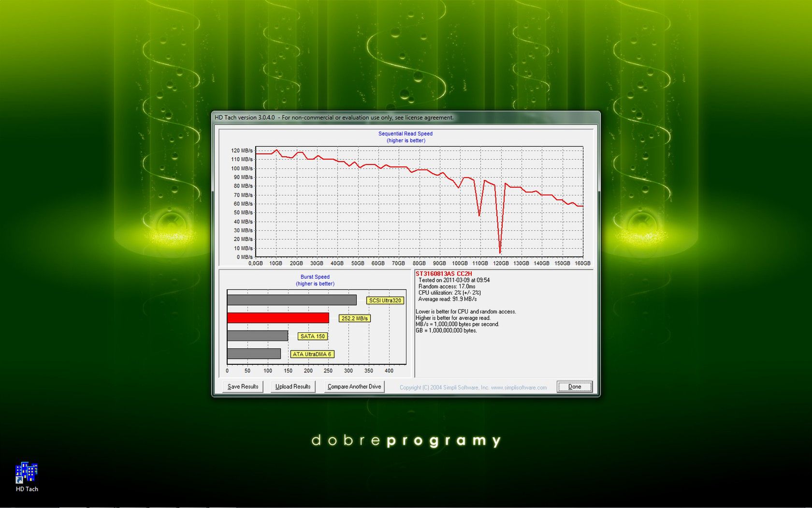The width and height of the screenshot is (812, 508).
Task: Click the Average read 91.9 MB/s stat
Action: click(x=447, y=299)
